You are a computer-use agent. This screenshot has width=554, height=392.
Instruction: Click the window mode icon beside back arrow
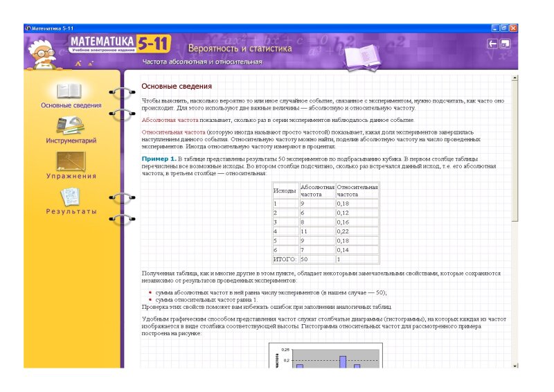pyautogui.click(x=505, y=44)
